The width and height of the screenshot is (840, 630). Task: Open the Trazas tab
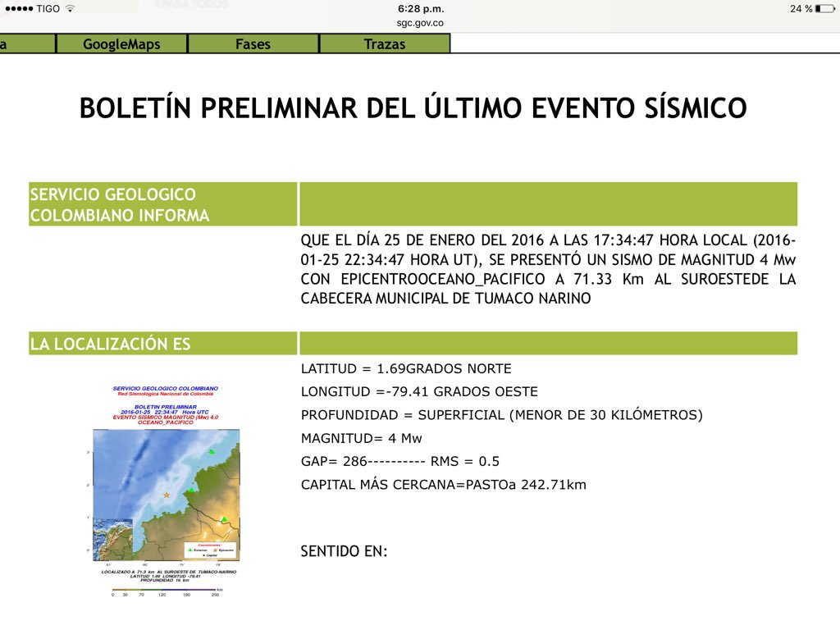[385, 44]
